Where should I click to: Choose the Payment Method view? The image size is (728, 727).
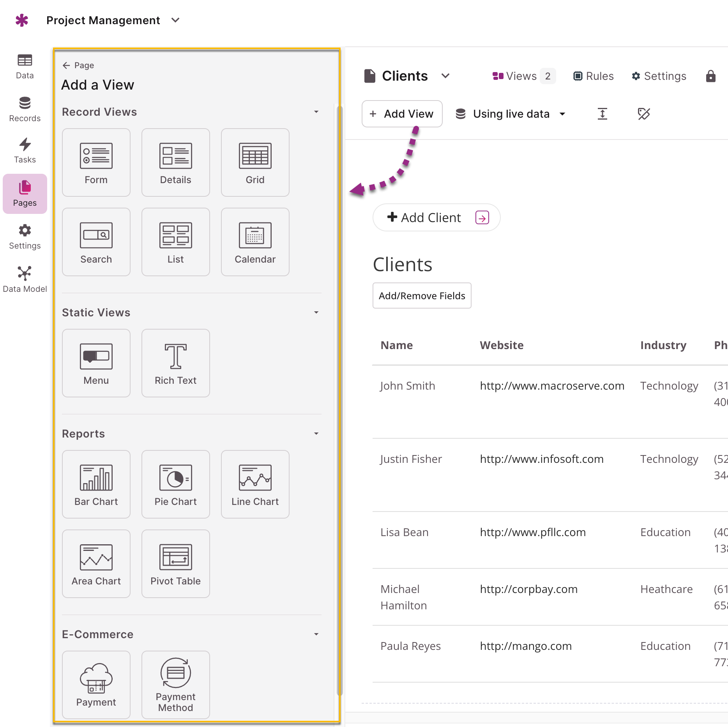[175, 685]
